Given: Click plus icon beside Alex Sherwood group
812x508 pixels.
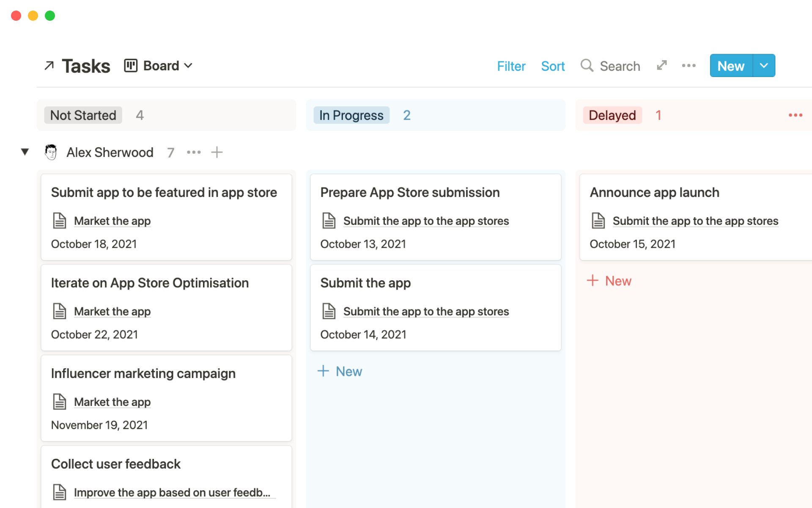Looking at the screenshot, I should coord(217,152).
